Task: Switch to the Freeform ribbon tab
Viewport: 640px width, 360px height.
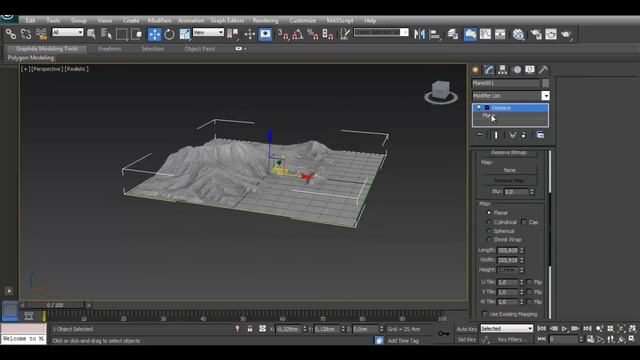Action: [109, 49]
